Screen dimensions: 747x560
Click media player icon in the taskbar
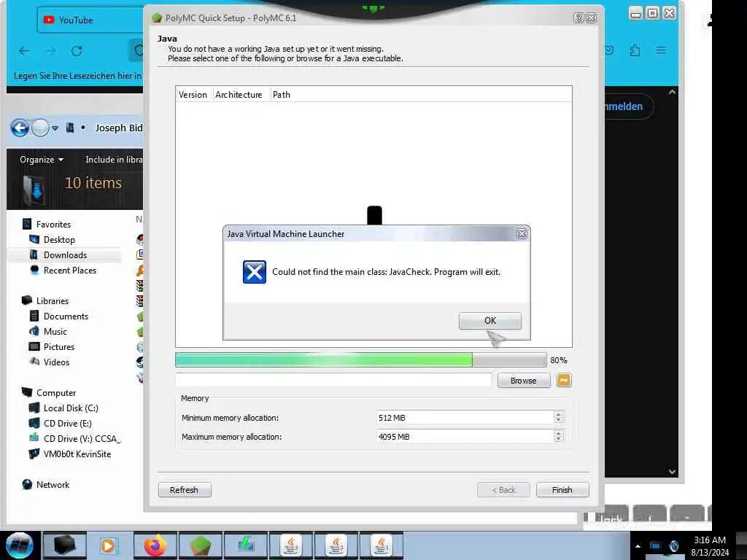108,545
